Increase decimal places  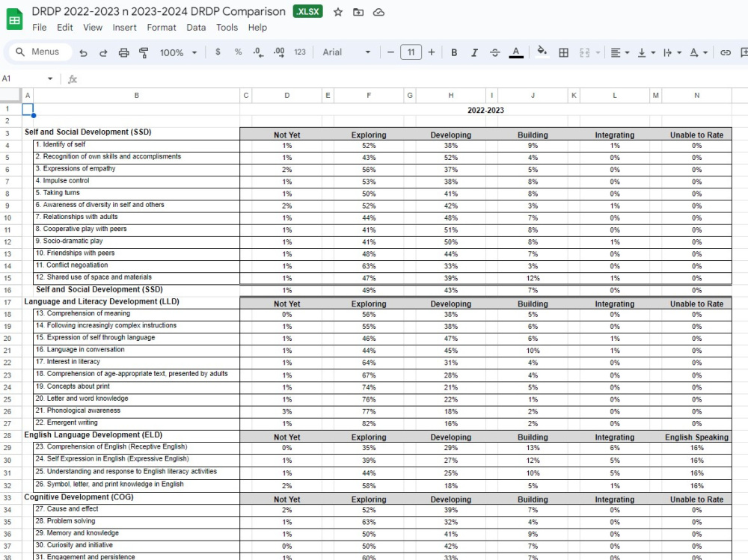(x=279, y=52)
